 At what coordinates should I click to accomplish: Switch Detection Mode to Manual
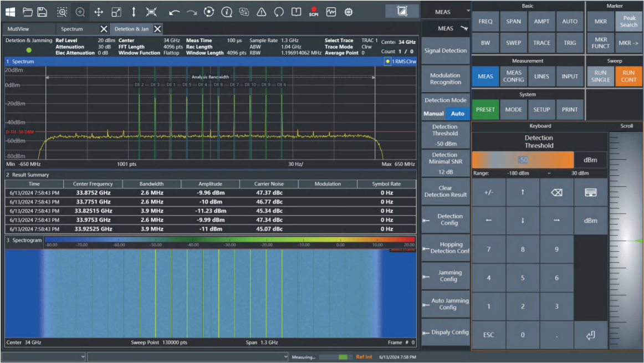coord(434,114)
